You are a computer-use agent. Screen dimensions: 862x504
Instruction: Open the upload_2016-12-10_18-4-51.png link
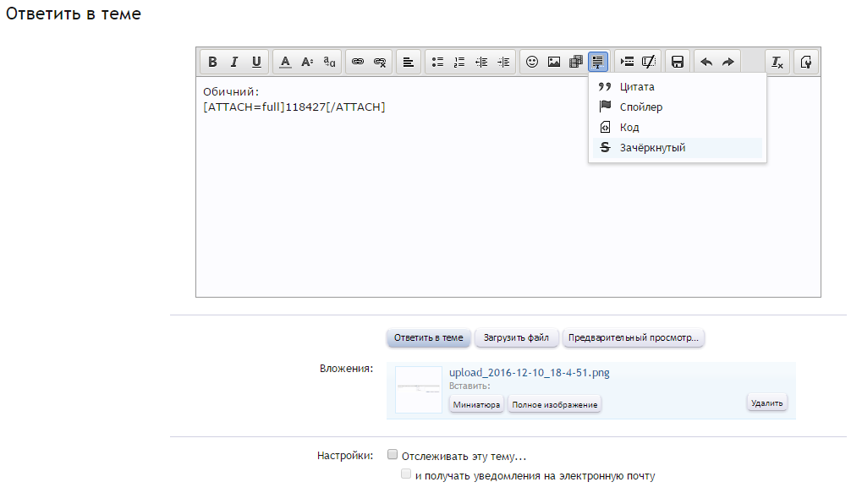(530, 373)
